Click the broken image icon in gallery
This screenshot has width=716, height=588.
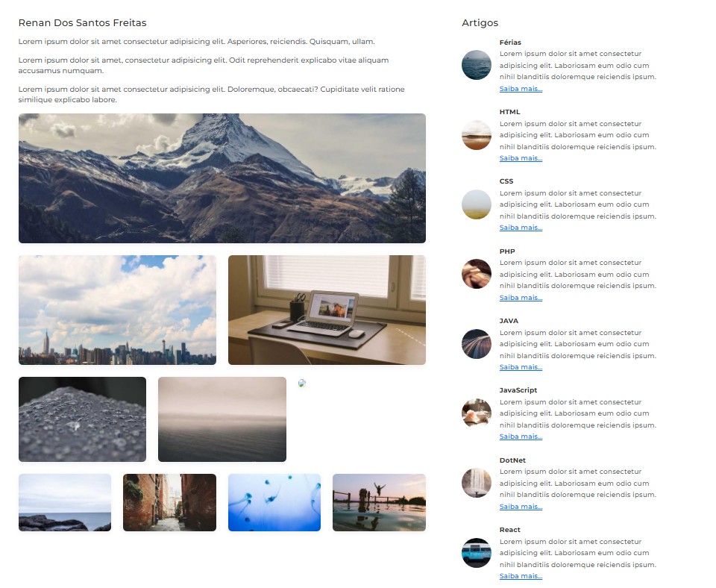(x=302, y=384)
